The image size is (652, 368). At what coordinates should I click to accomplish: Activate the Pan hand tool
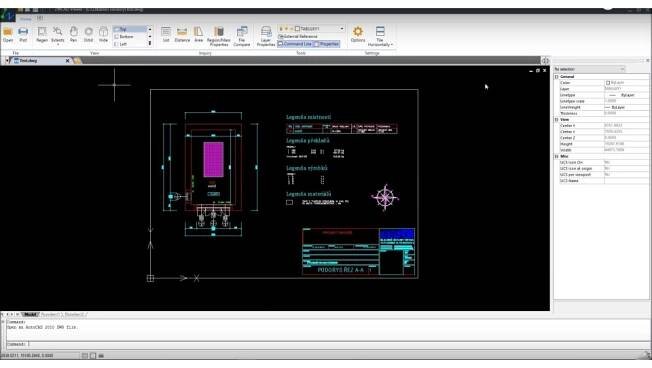pos(74,34)
